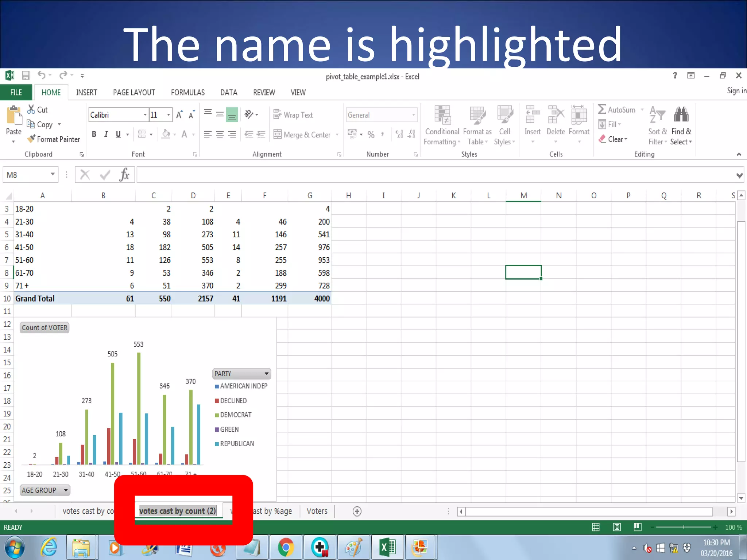The image size is (747, 560).
Task: Click the Insert Function fx icon
Action: click(124, 175)
